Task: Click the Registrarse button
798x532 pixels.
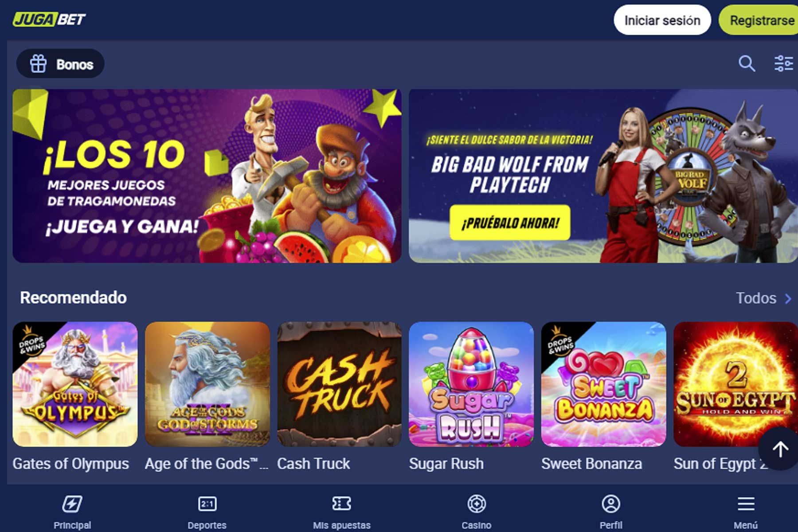Action: [x=759, y=20]
